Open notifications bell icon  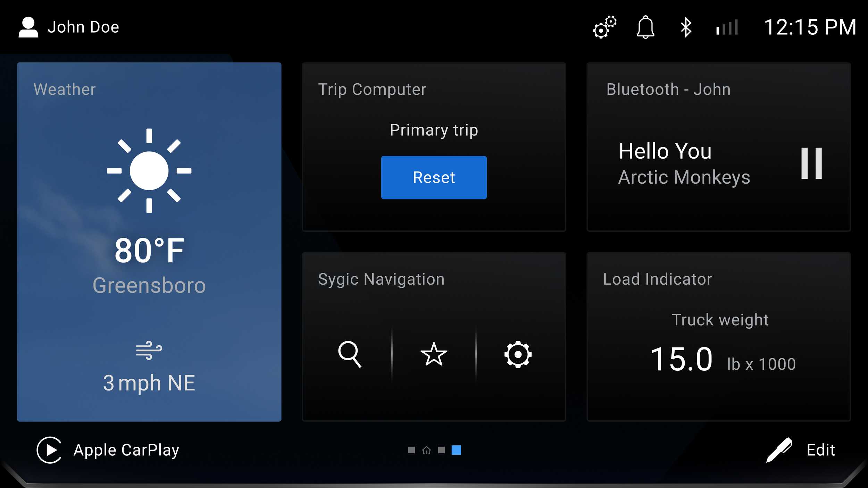click(645, 27)
